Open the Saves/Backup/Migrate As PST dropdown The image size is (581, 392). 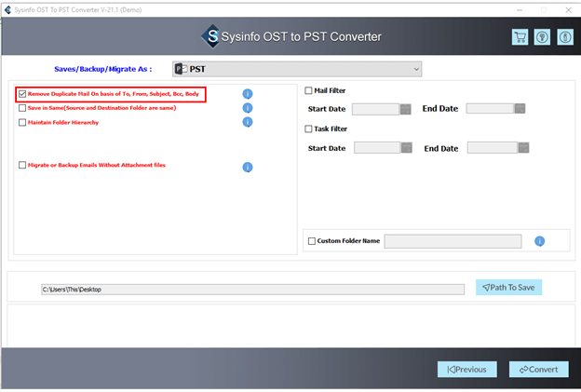coord(297,69)
